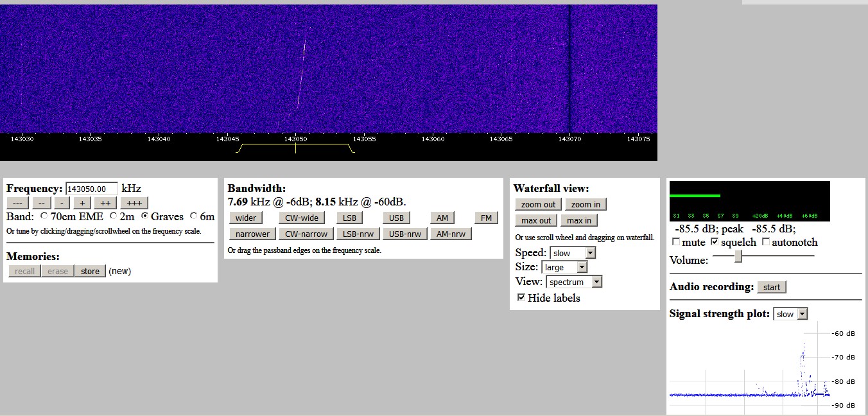Make the passband narrower
This screenshot has width=868, height=416.
tap(252, 234)
